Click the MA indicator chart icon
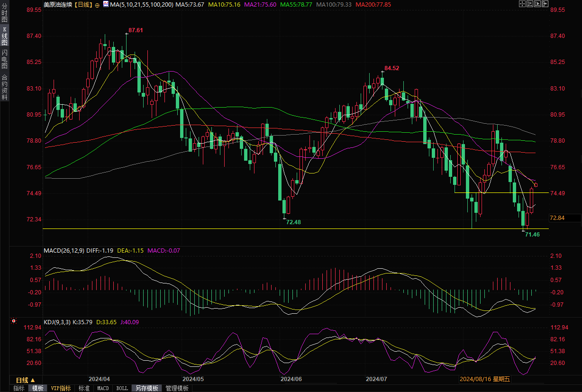Screen dimensions: 582x392 tap(106, 4)
